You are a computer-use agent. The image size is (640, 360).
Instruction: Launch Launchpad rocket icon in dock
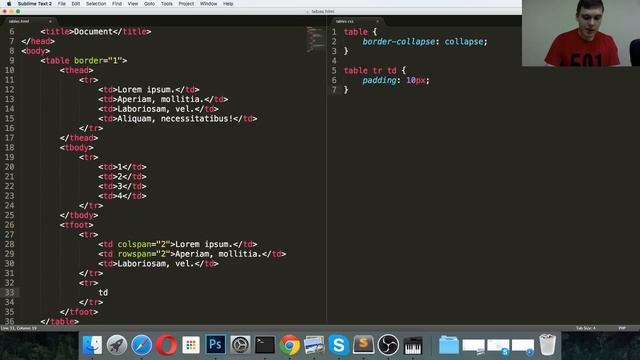pyautogui.click(x=117, y=345)
